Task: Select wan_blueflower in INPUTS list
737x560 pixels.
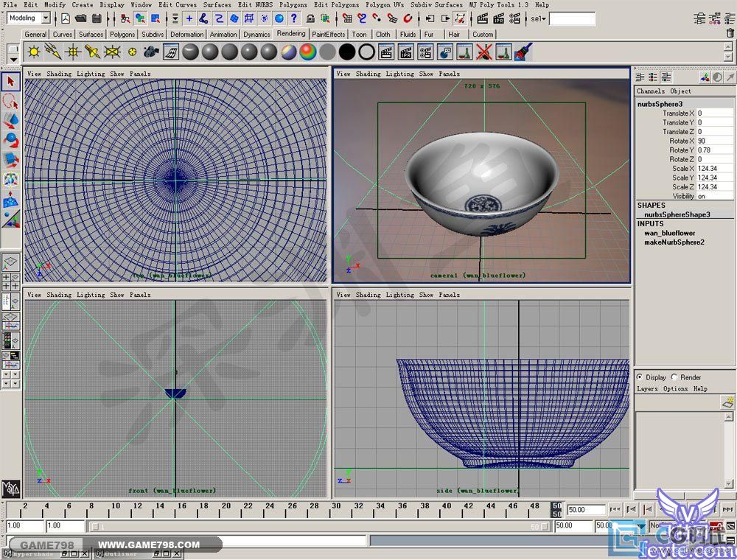Action: point(669,233)
